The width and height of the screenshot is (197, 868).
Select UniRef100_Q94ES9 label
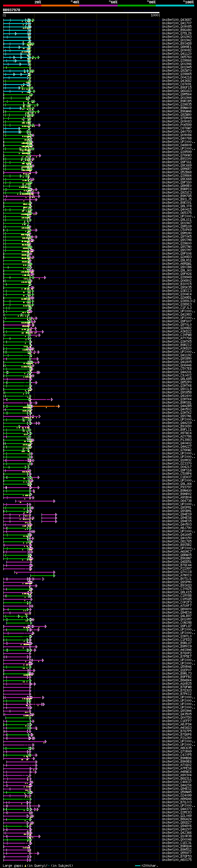click(177, 514)
